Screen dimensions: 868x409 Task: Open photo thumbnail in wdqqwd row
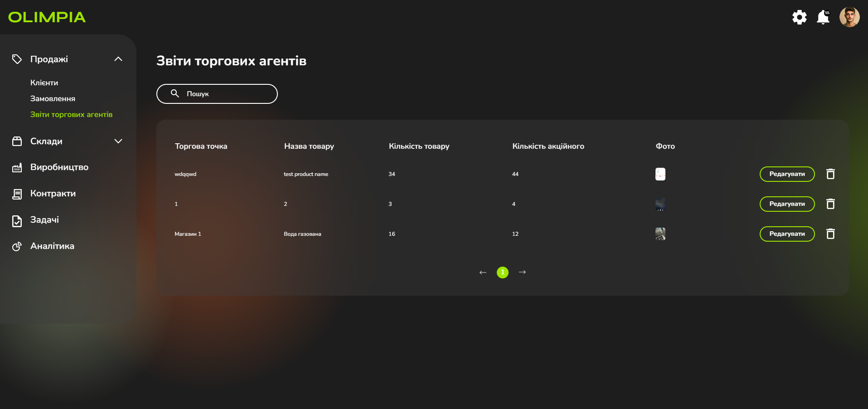pos(660,174)
